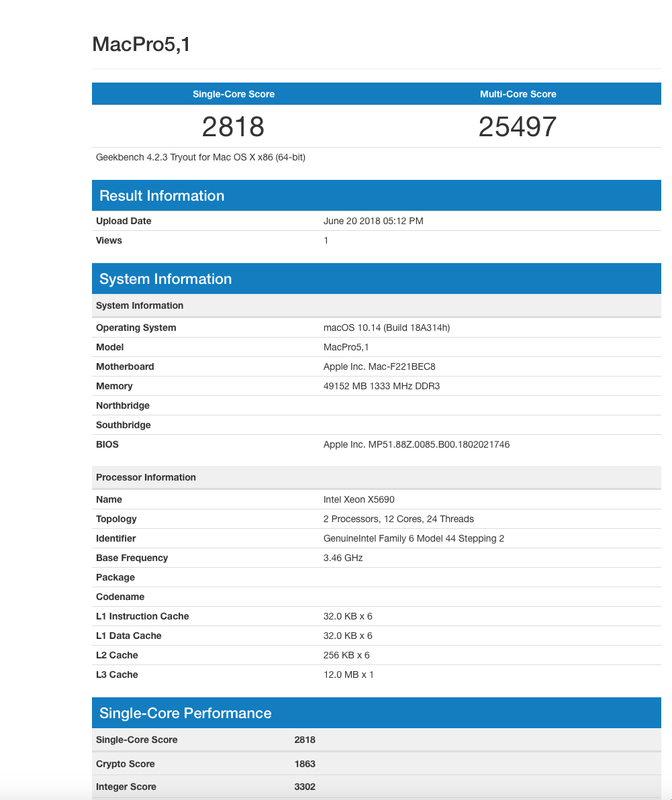Click the Model label in system table

click(x=109, y=347)
